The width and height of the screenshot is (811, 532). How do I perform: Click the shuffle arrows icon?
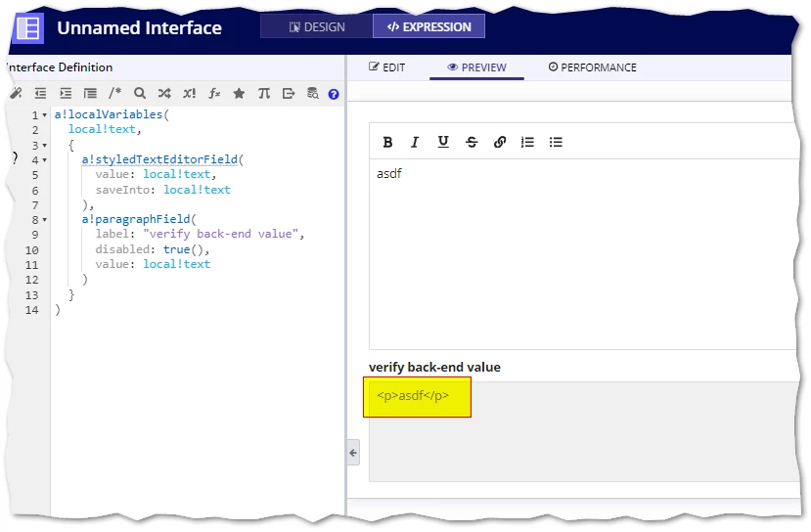(x=164, y=93)
